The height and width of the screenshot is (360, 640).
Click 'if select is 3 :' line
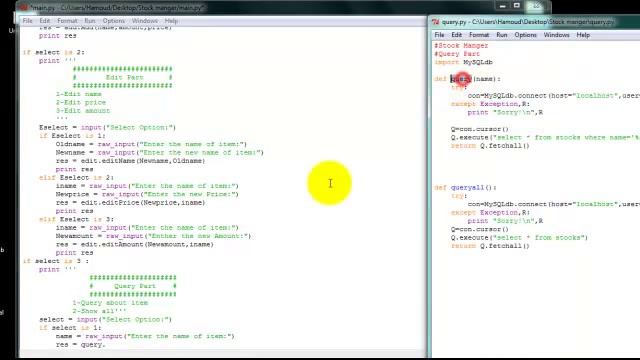click(x=56, y=261)
